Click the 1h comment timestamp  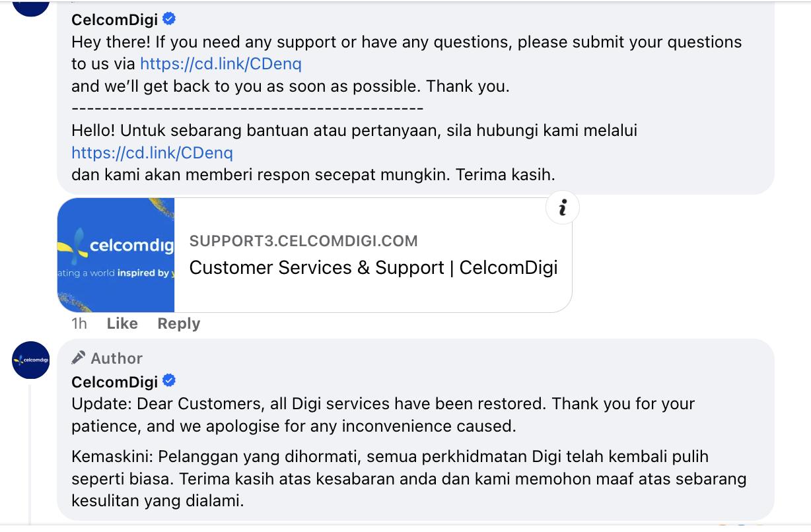[79, 323]
